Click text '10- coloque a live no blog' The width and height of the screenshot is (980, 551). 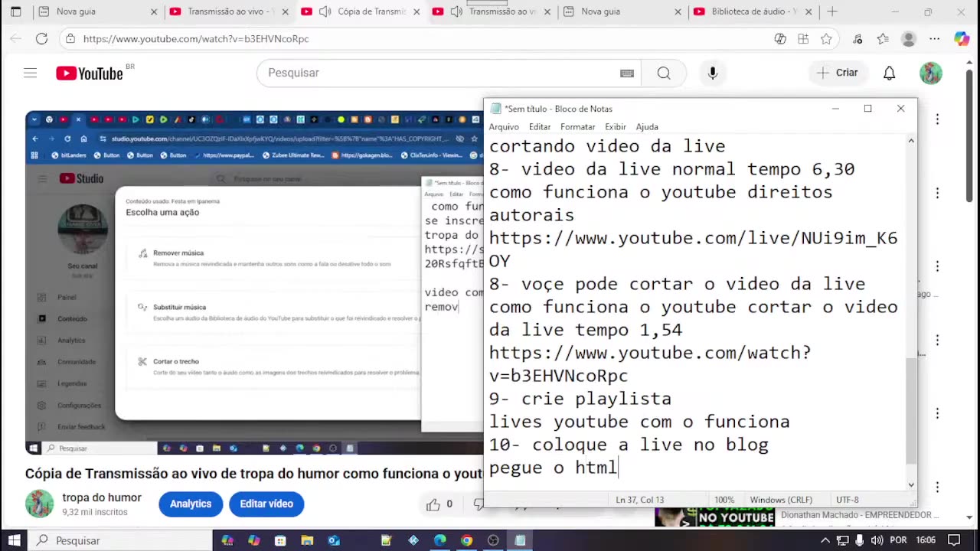629,445
